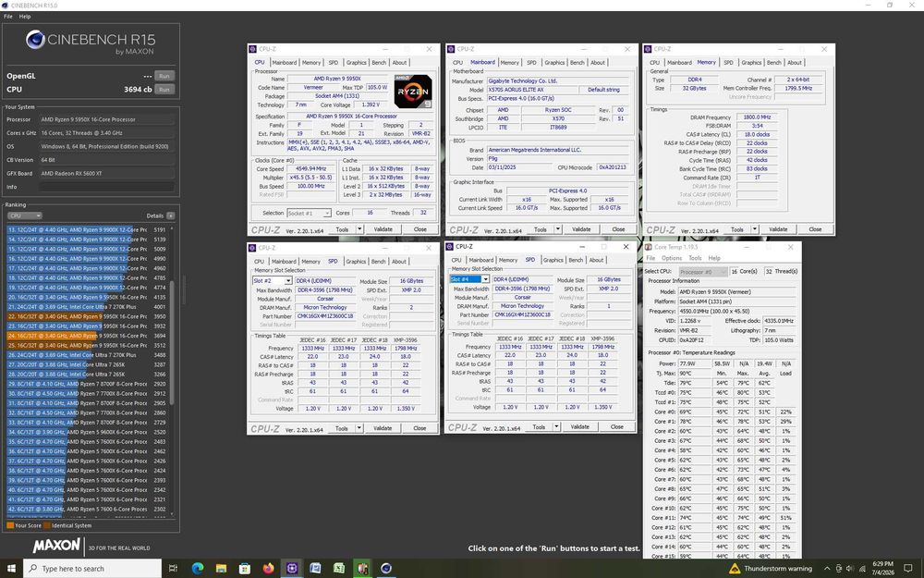Open Cinebench Help menu
This screenshot has width=924, height=578.
click(x=25, y=17)
